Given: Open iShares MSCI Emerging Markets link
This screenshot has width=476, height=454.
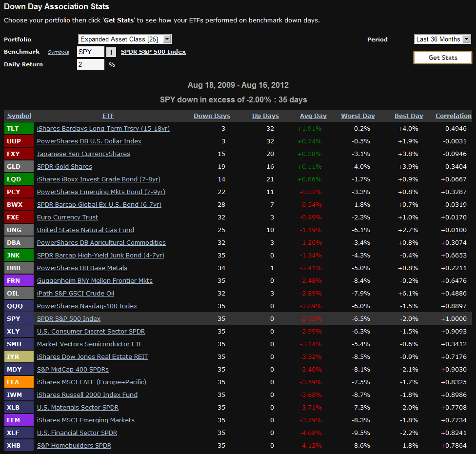Looking at the screenshot, I should [x=86, y=420].
